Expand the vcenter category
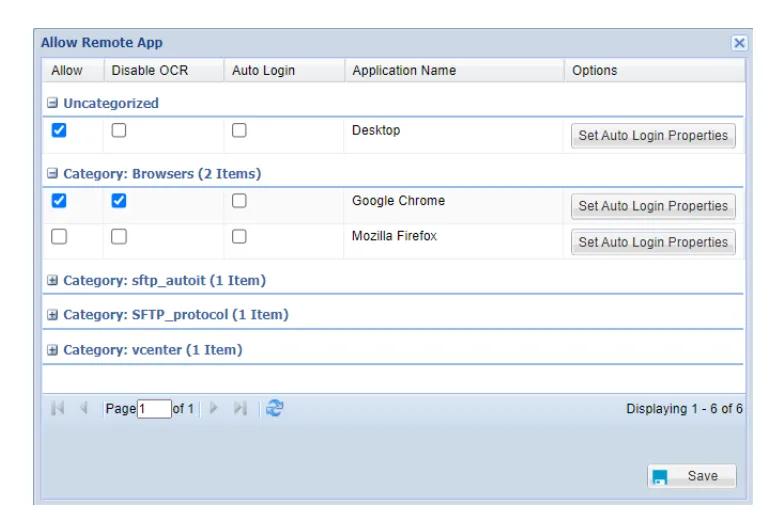This screenshot has height=510, width=777. (x=53, y=350)
